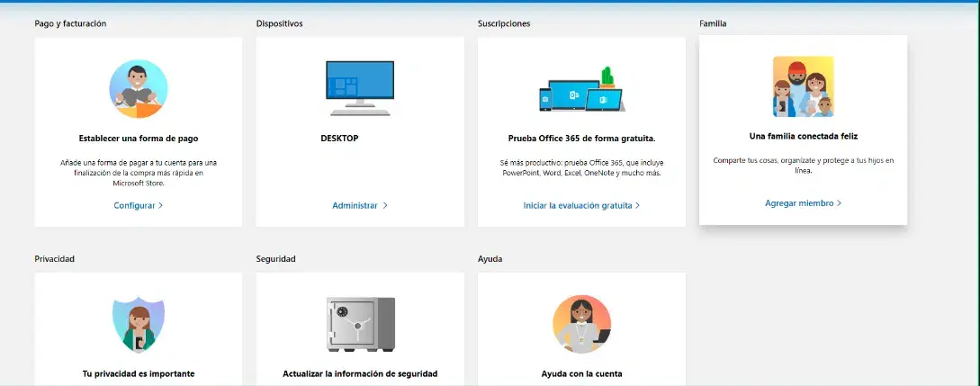Click the Pago y facturación heading
Viewport: 980px width, 386px height.
coord(70,23)
